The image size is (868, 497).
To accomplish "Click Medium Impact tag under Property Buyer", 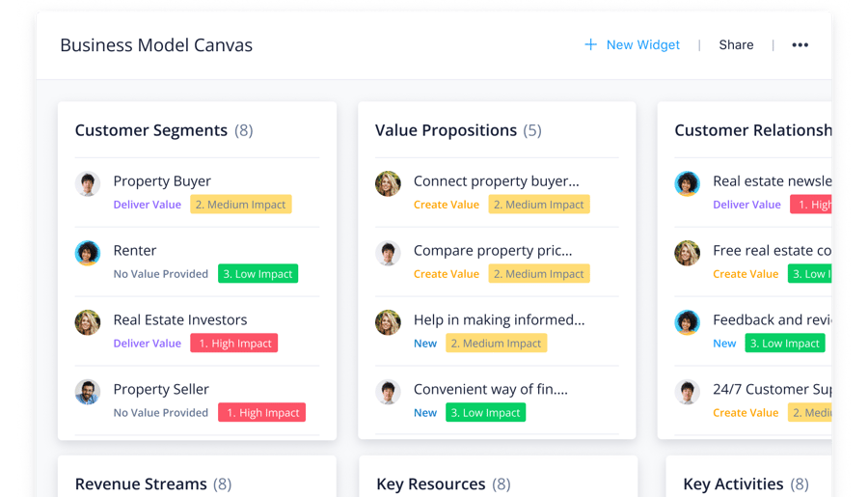I will click(x=241, y=205).
